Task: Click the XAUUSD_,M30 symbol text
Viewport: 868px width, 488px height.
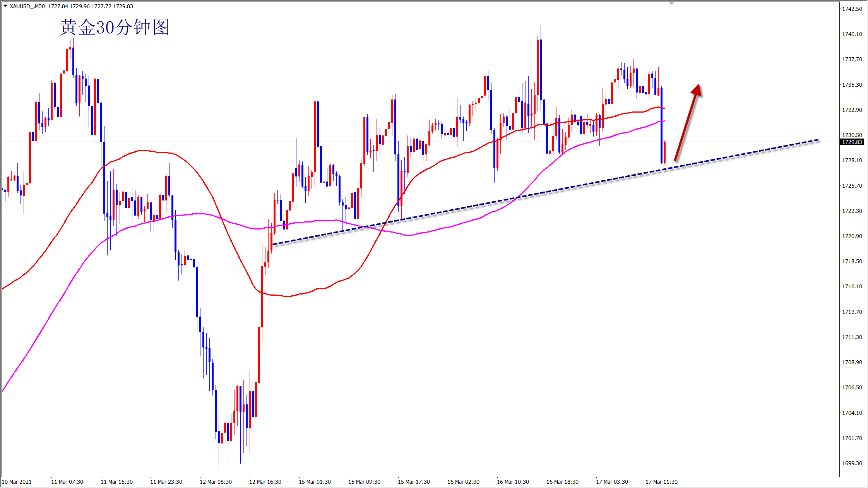Action: [27, 6]
